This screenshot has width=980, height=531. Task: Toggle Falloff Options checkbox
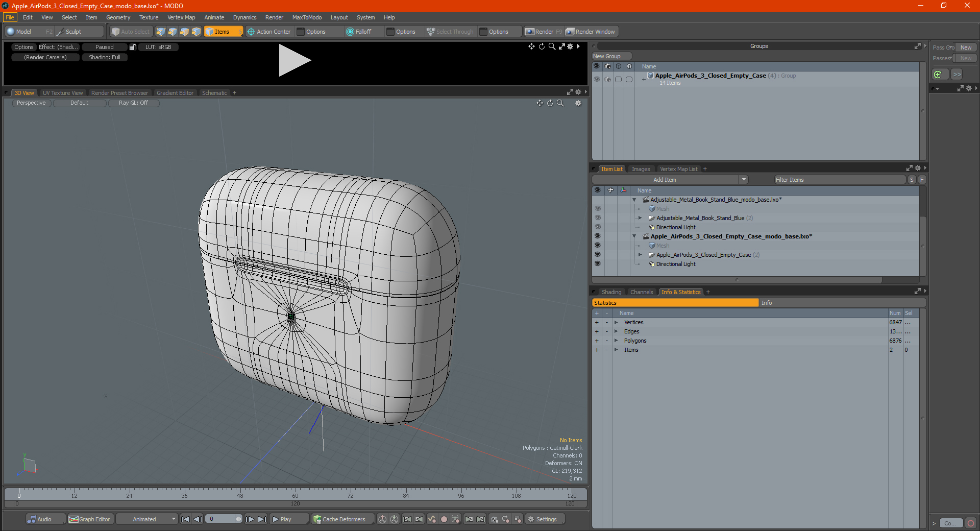click(x=390, y=32)
